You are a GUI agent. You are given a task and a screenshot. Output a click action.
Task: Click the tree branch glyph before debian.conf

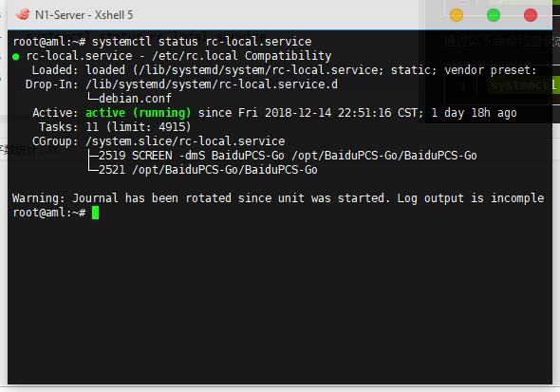coord(92,97)
